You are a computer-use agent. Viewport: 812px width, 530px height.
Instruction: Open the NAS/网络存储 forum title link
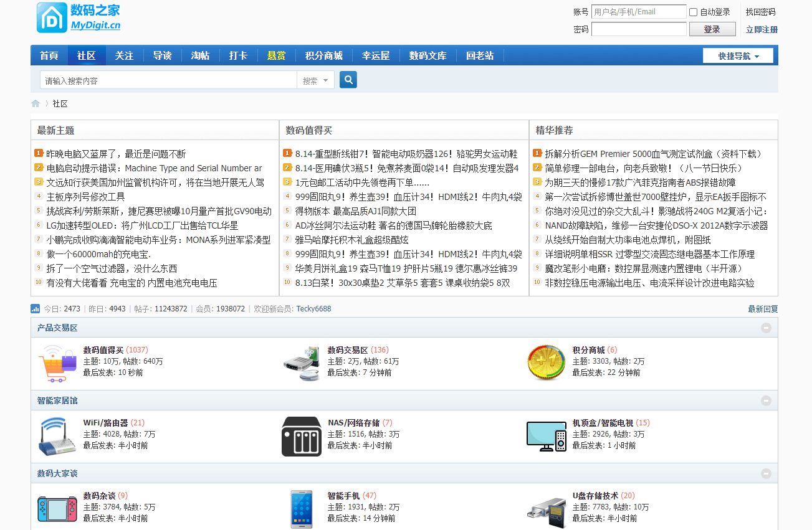[x=354, y=423]
